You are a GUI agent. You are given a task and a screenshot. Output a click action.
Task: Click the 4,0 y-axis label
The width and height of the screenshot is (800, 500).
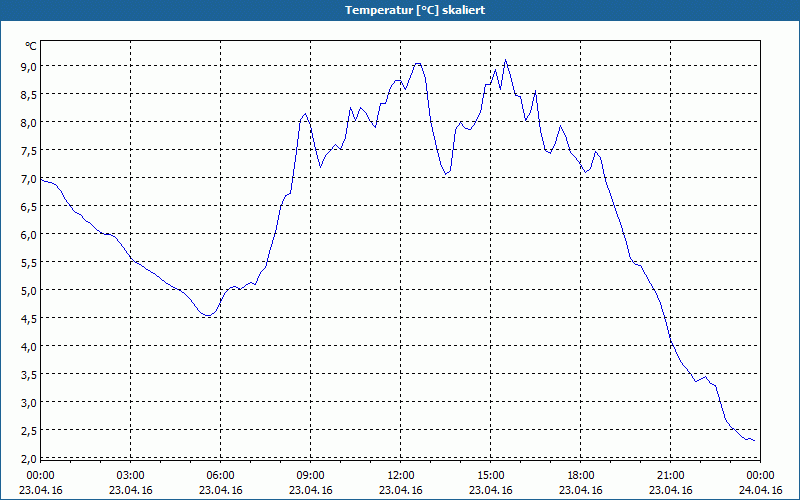click(x=29, y=347)
